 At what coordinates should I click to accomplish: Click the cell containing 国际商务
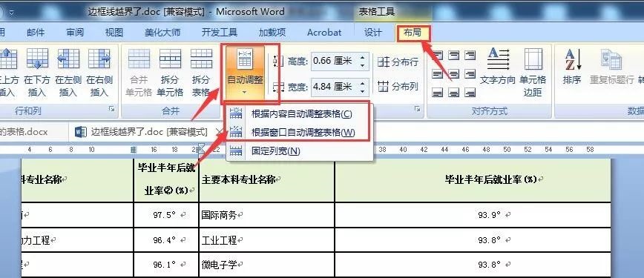(x=266, y=215)
